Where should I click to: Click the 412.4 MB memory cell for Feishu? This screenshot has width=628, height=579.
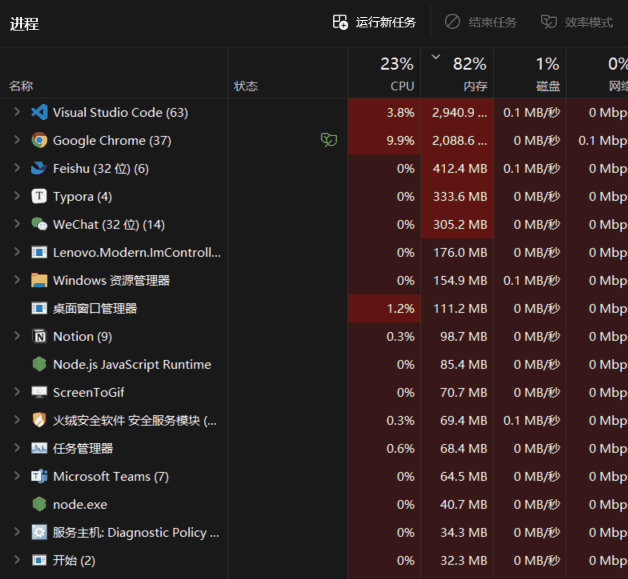click(x=457, y=169)
